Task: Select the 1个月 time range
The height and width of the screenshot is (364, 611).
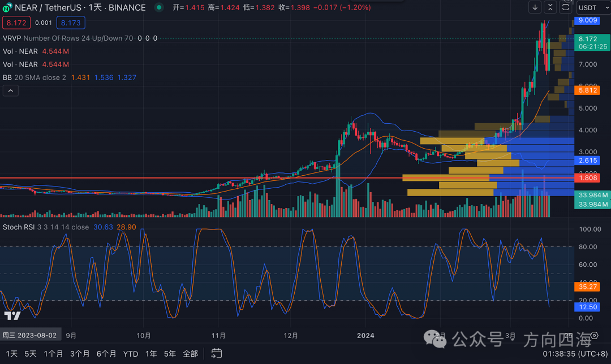Action: [x=53, y=354]
